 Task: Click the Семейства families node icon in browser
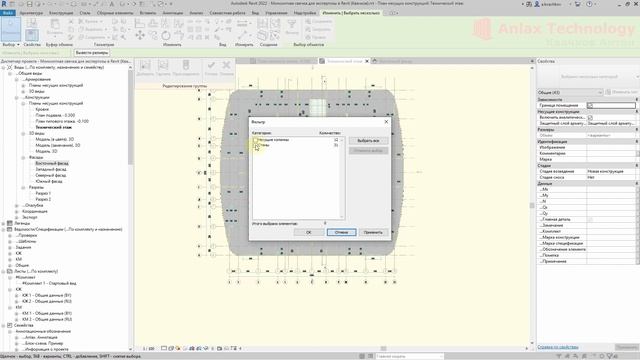coord(10,325)
